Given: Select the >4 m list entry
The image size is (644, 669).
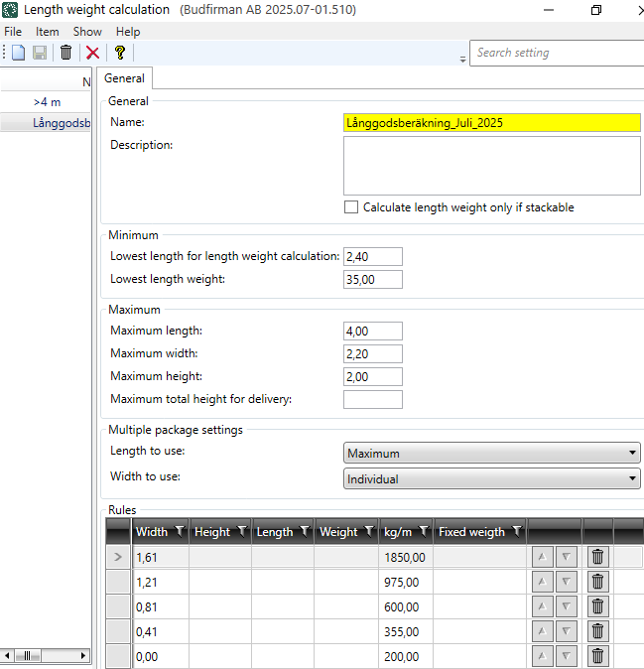Looking at the screenshot, I should pos(47,101).
